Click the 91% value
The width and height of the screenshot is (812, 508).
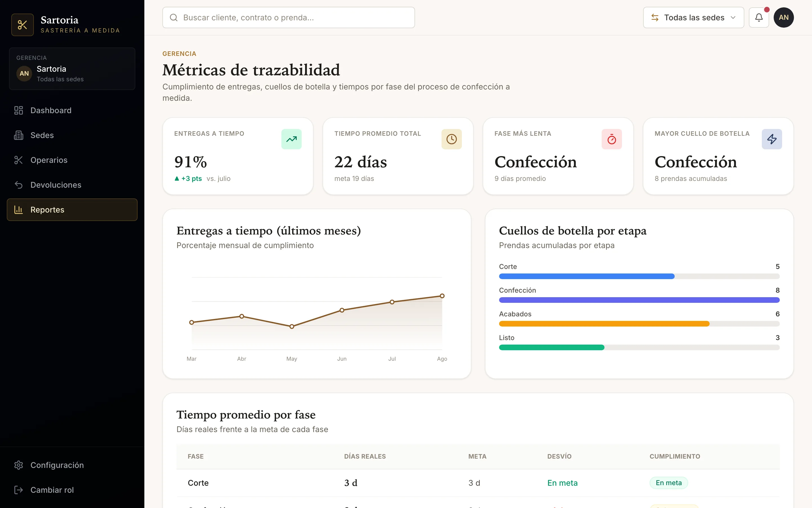point(190,162)
